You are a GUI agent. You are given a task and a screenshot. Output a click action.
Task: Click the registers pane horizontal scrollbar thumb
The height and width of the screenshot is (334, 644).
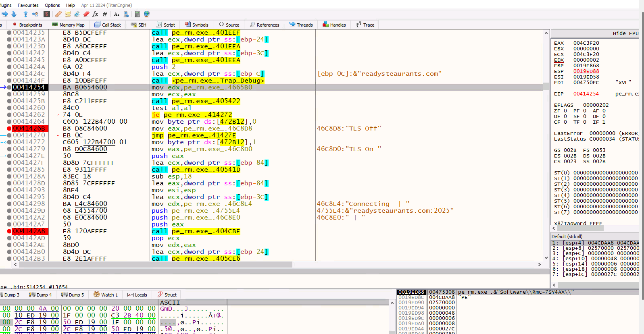click(580, 228)
